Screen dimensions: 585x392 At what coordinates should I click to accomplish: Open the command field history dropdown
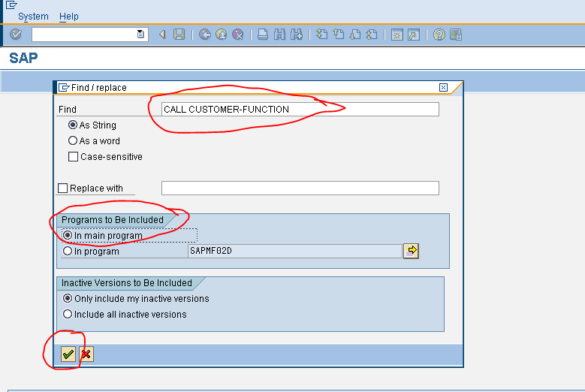coord(140,35)
